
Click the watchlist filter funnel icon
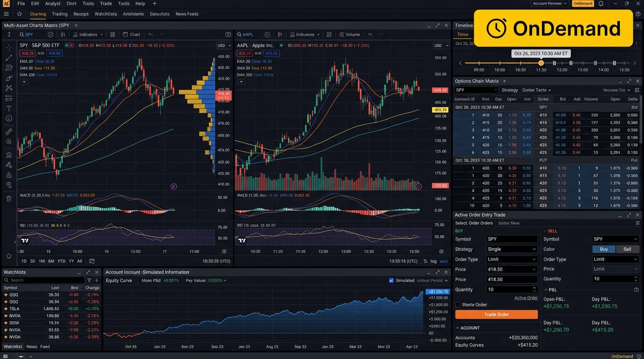tap(89, 280)
